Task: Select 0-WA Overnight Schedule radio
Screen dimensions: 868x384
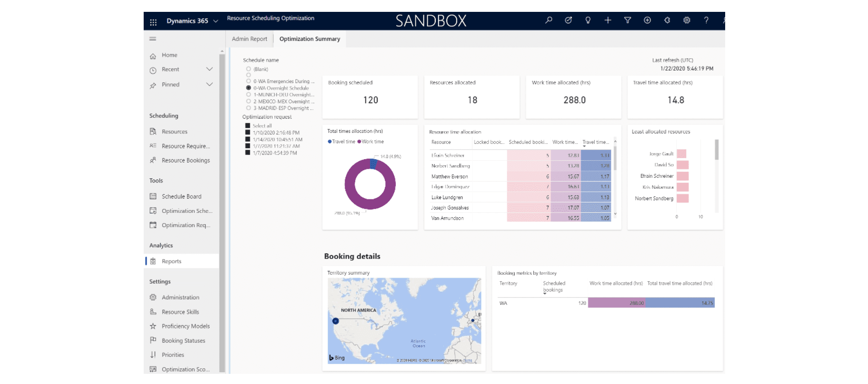Action: pyautogui.click(x=248, y=88)
